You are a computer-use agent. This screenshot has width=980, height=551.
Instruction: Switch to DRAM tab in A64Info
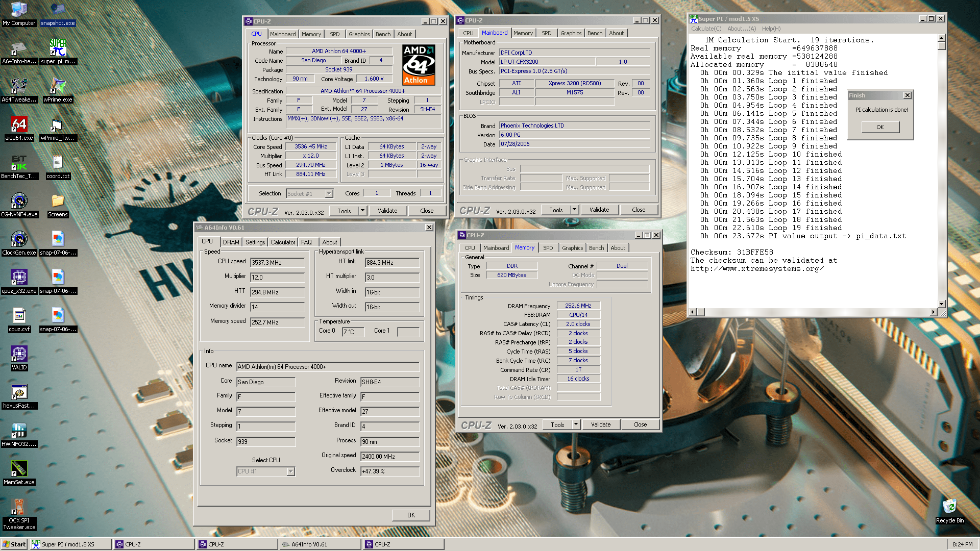231,242
